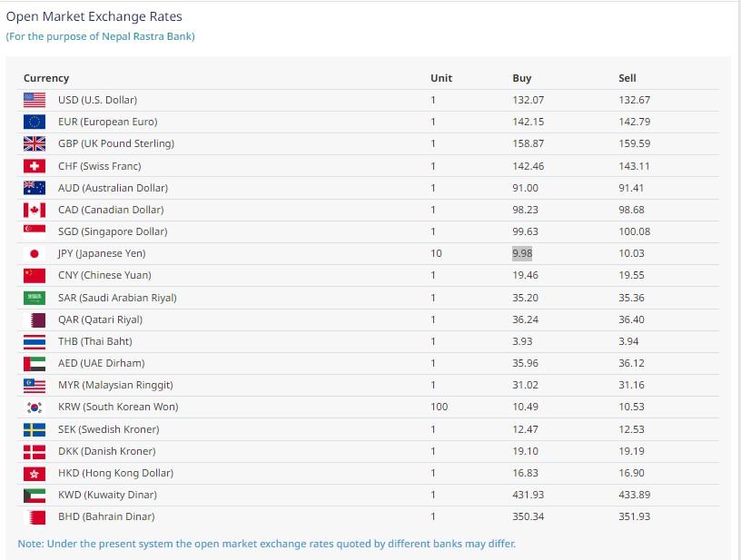The height and width of the screenshot is (560, 741).
Task: Click the Kuwait flag icon
Action: [x=35, y=496]
